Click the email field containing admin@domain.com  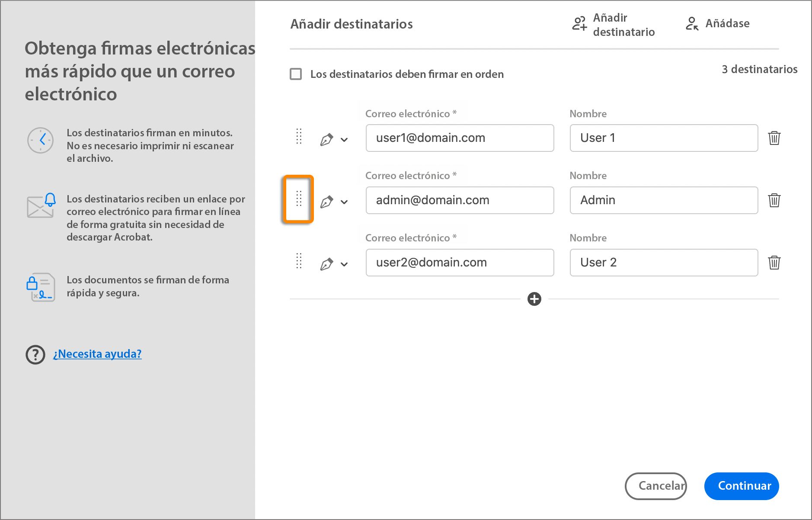[x=460, y=200]
